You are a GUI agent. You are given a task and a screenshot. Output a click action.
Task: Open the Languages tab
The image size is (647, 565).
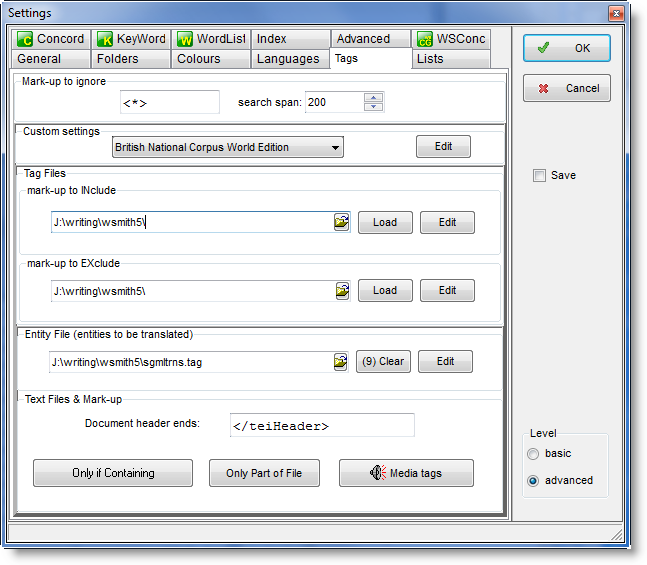(x=290, y=59)
